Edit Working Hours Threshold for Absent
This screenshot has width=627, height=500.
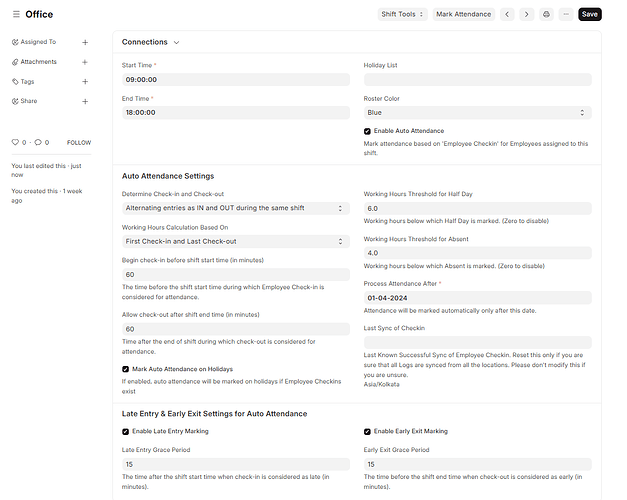pyautogui.click(x=477, y=253)
